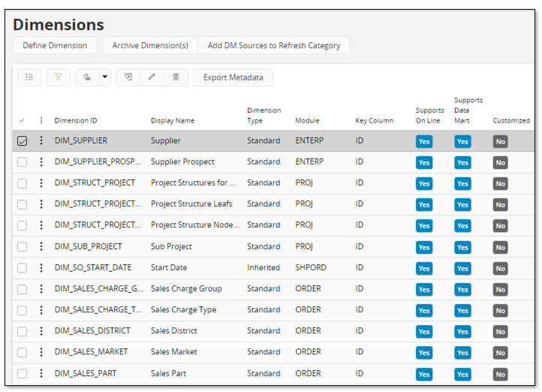Click Add DM Sources to Refresh Category
This screenshot has height=392, width=542.
coord(274,46)
